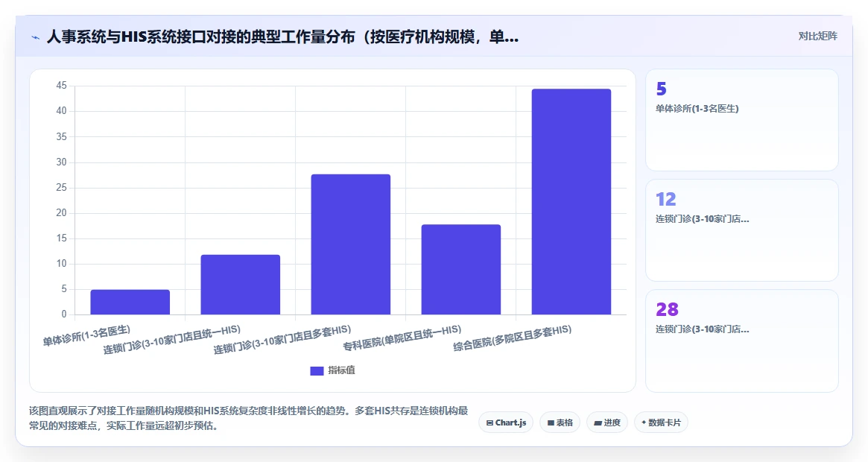Click the Chart.js tag button
The height and width of the screenshot is (462, 868).
point(506,422)
